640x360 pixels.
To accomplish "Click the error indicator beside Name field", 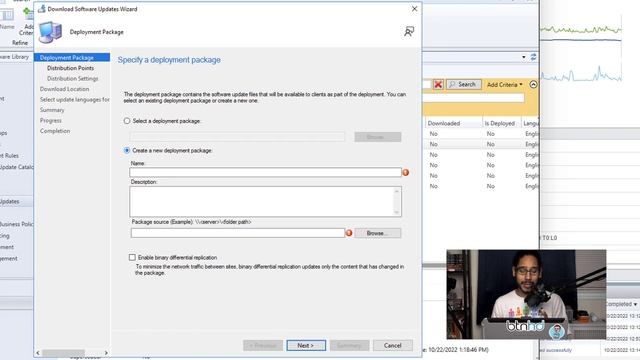I will click(x=406, y=172).
